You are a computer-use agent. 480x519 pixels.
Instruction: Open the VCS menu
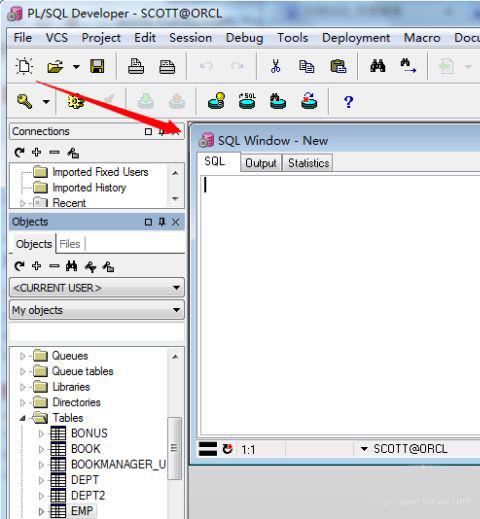57,38
